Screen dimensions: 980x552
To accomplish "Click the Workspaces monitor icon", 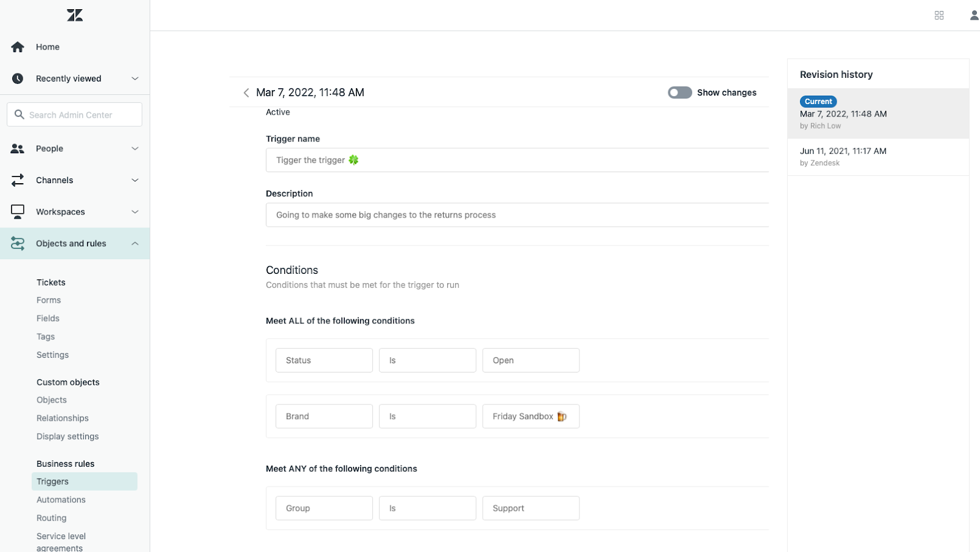I will click(18, 212).
